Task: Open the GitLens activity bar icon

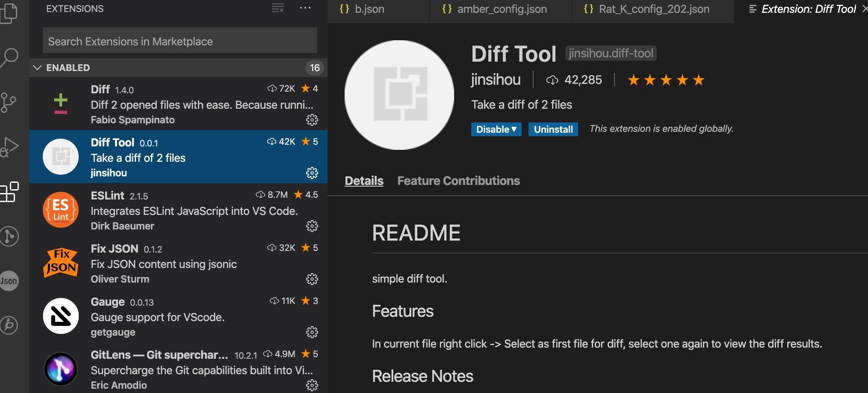Action: point(9,236)
